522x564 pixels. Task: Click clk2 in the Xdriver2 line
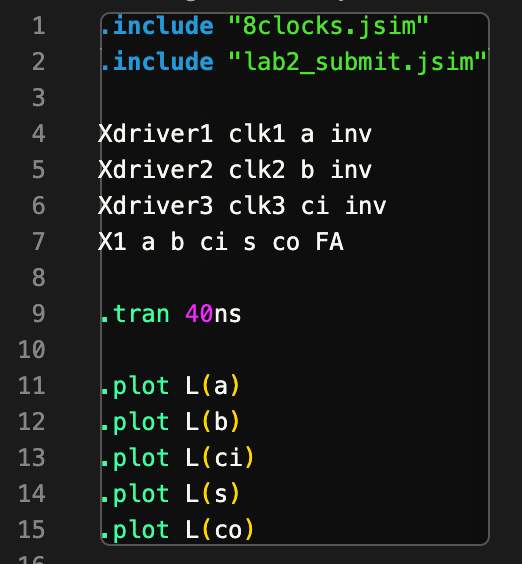click(257, 169)
